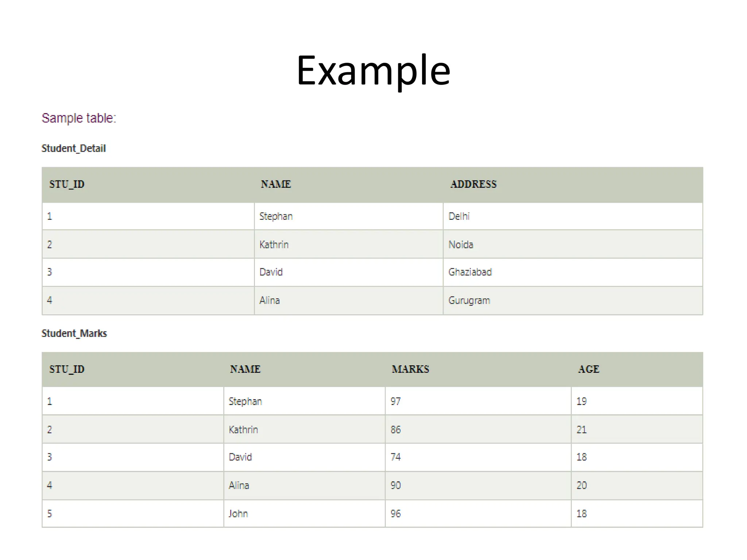Select NAME header in Student_Detail table
The width and height of the screenshot is (747, 560).
coord(276,184)
